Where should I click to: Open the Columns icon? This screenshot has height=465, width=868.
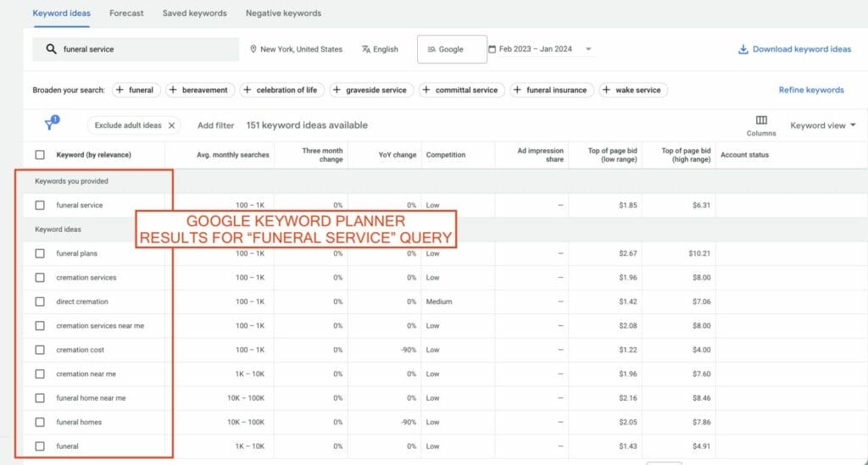(x=761, y=120)
